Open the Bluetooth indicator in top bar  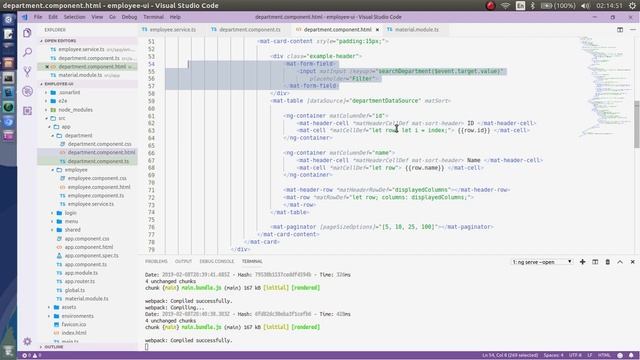533,6
